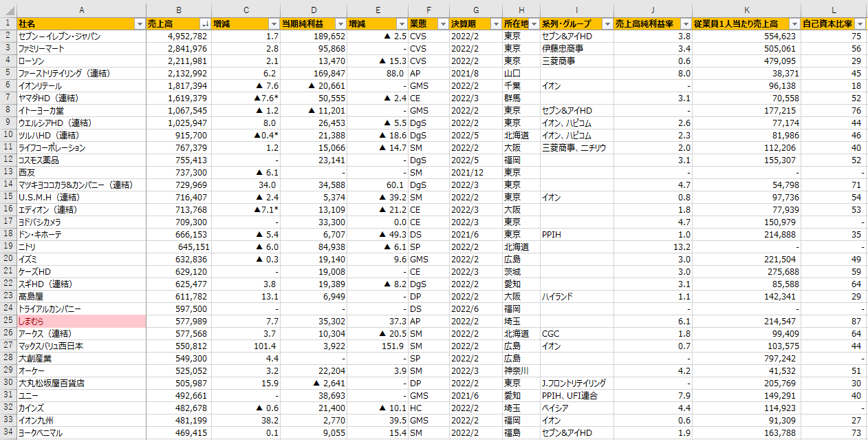868x440 pixels.
Task: Open the 増減 filter in column C
Action: coord(273,24)
